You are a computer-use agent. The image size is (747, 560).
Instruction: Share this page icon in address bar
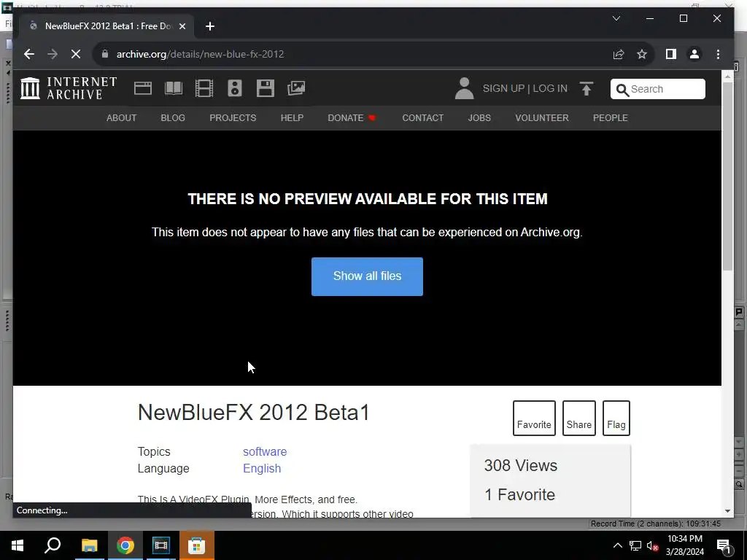point(619,54)
